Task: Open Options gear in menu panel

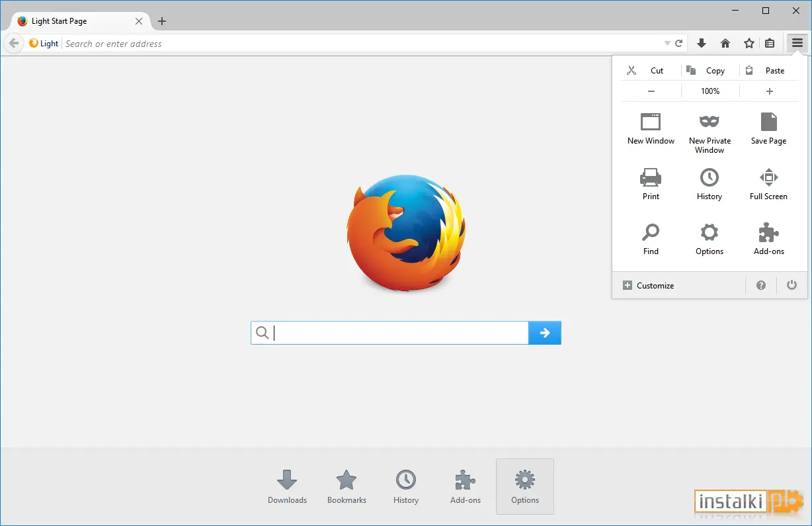Action: (710, 239)
